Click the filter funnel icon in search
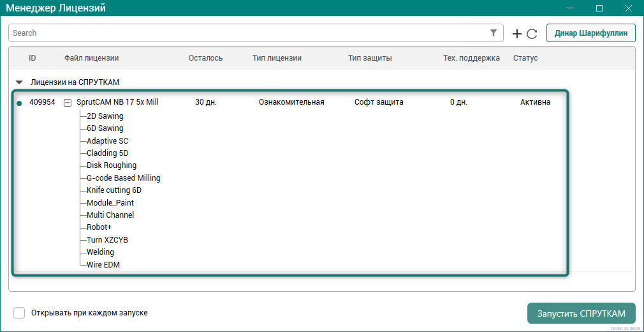This screenshot has width=644, height=332. click(x=494, y=33)
